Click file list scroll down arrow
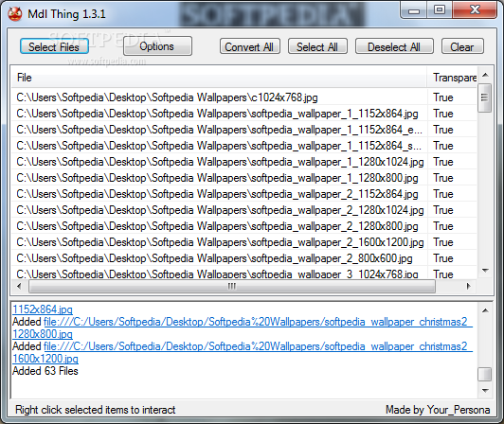This screenshot has width=504, height=424. pos(485,271)
